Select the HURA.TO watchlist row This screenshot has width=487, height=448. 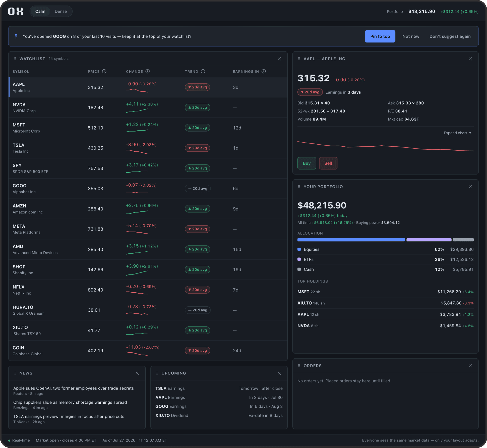click(148, 310)
